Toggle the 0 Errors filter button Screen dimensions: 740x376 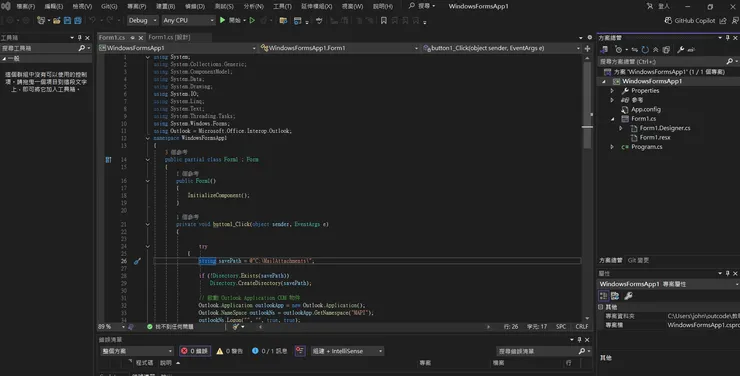click(194, 351)
